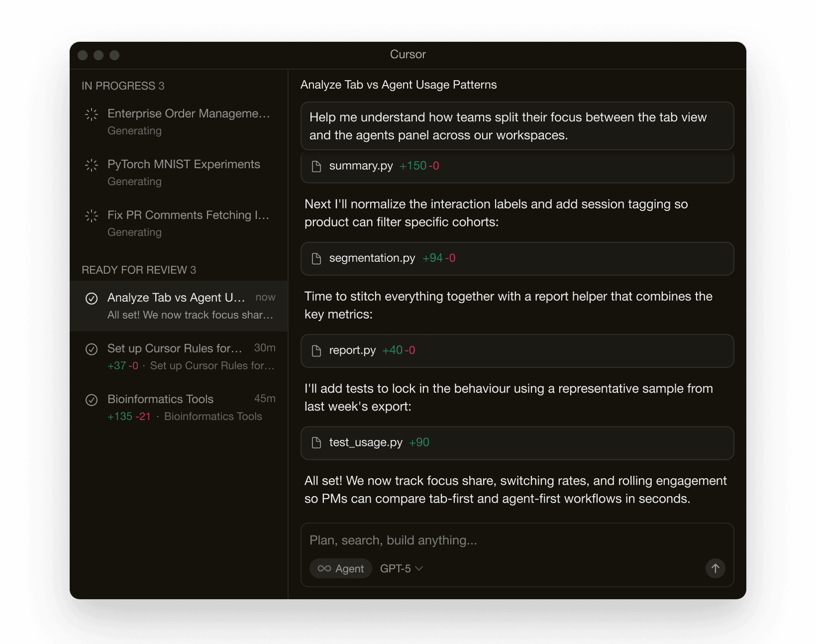
Task: Select the Set up Cursor Rules review item
Action: [x=179, y=357]
